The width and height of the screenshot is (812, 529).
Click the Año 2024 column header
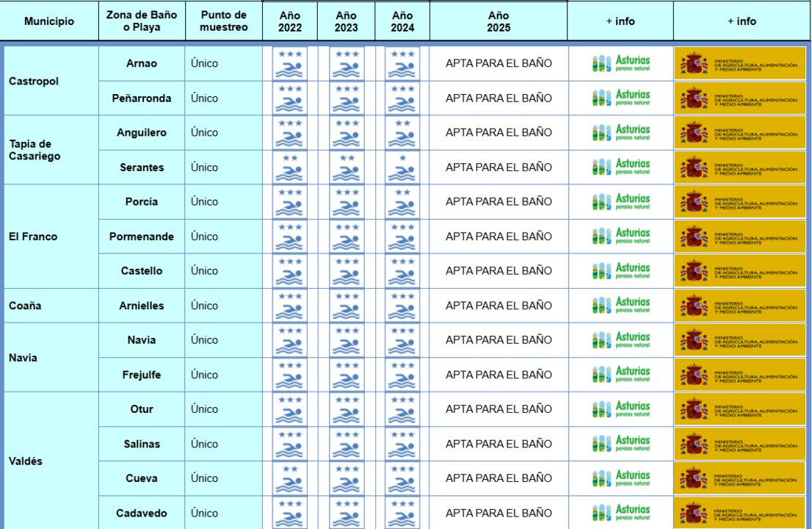coord(402,21)
